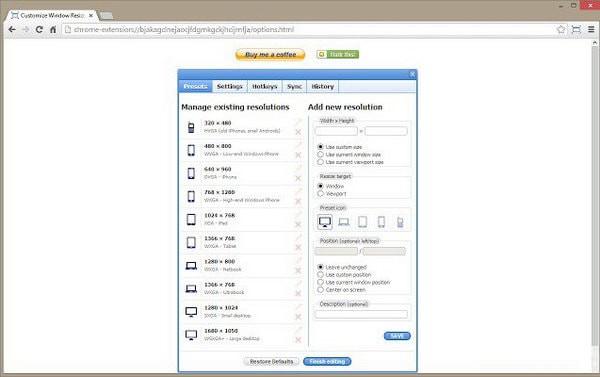Viewport: 600px width, 377px height.
Task: Edit the 480 × 800 preset
Action: click(x=298, y=145)
